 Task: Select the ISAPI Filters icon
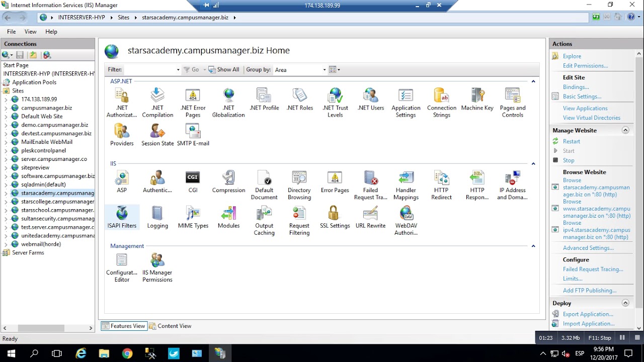click(x=122, y=217)
